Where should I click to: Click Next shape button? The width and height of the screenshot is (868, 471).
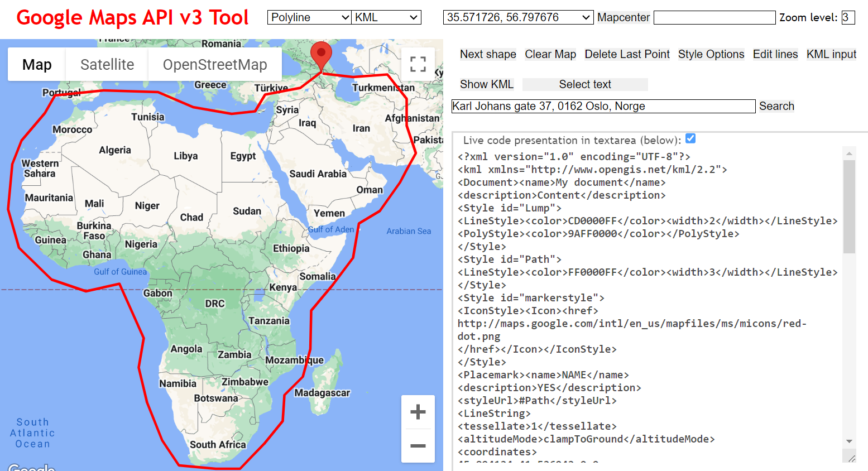488,54
